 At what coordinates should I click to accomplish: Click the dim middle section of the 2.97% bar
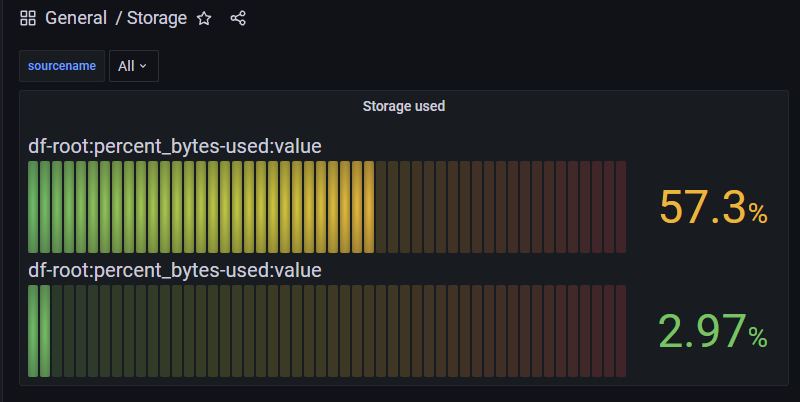[x=330, y=331]
